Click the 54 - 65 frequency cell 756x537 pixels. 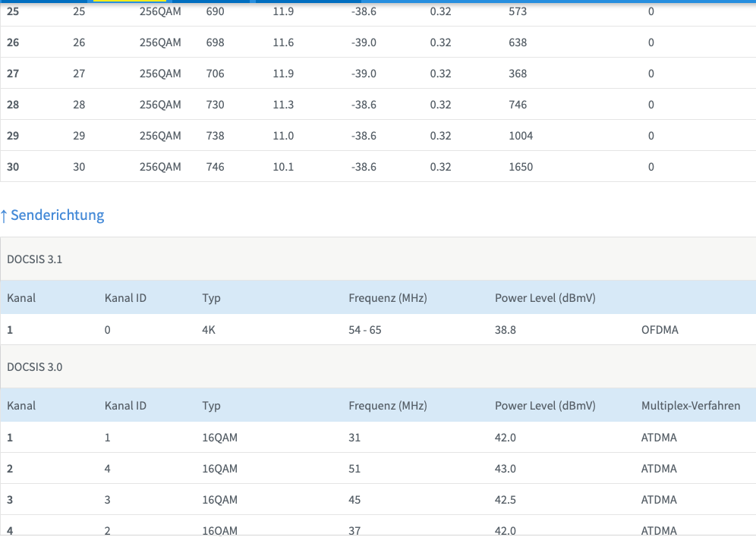tap(365, 330)
